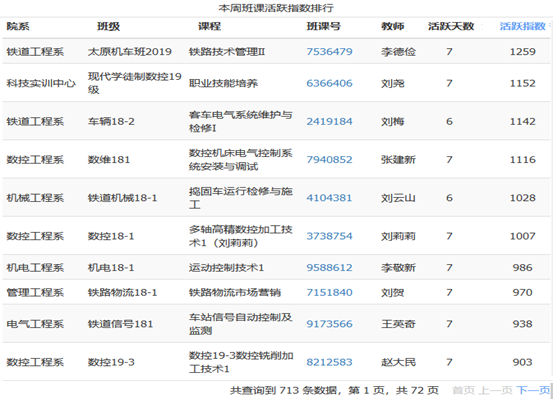Select teacher cell 刘梅
This screenshot has width=553, height=399.
[393, 121]
